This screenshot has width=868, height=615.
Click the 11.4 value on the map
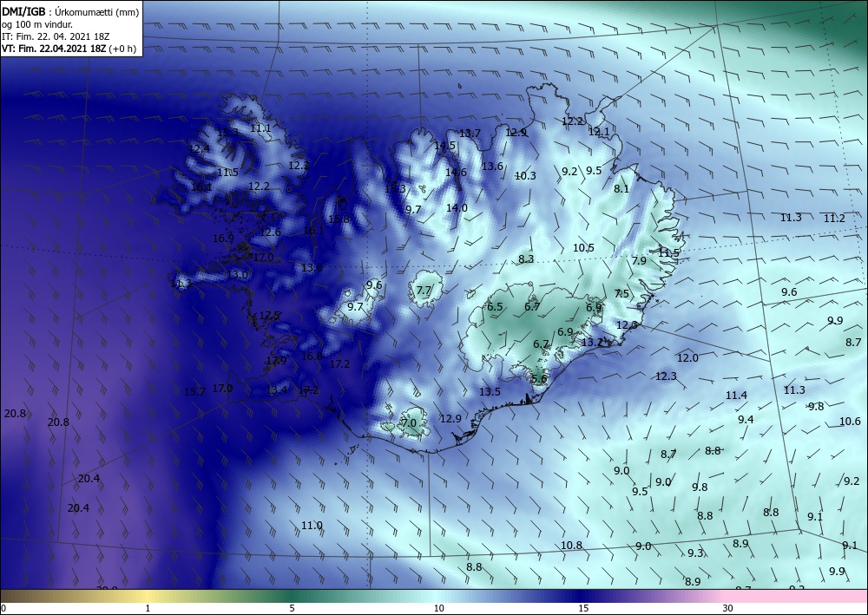(x=736, y=396)
